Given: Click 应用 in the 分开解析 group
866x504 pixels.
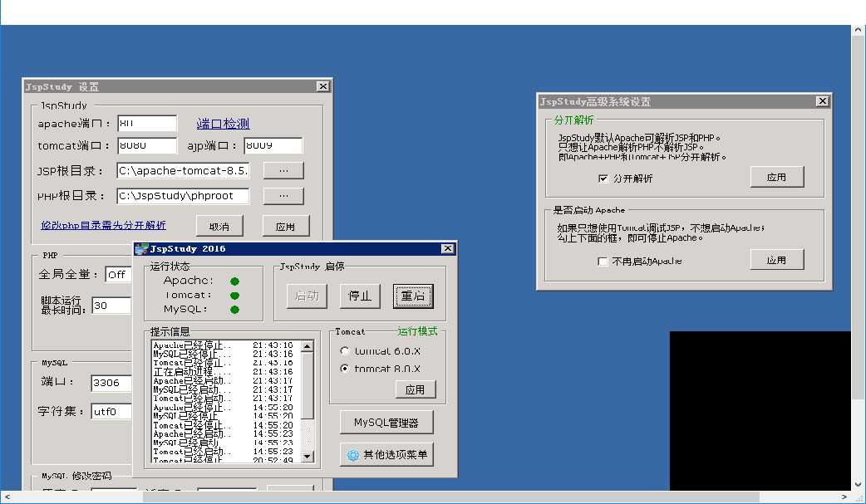Looking at the screenshot, I should pyautogui.click(x=776, y=177).
